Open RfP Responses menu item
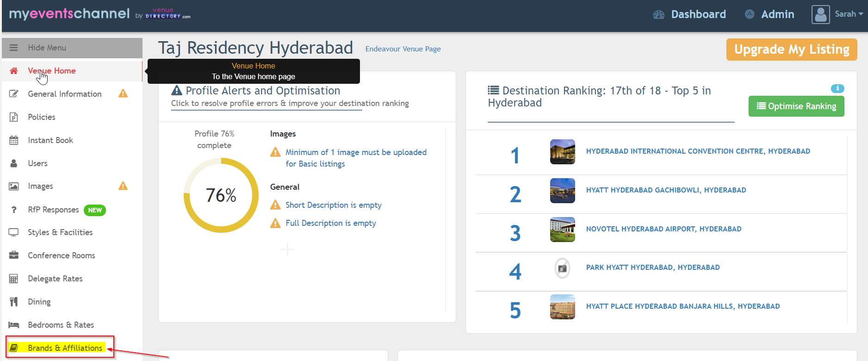This screenshot has width=868, height=361. coord(53,210)
